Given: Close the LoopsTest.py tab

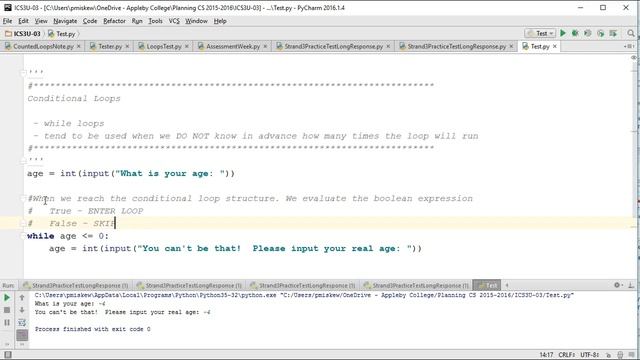Looking at the screenshot, I should pos(187,46).
